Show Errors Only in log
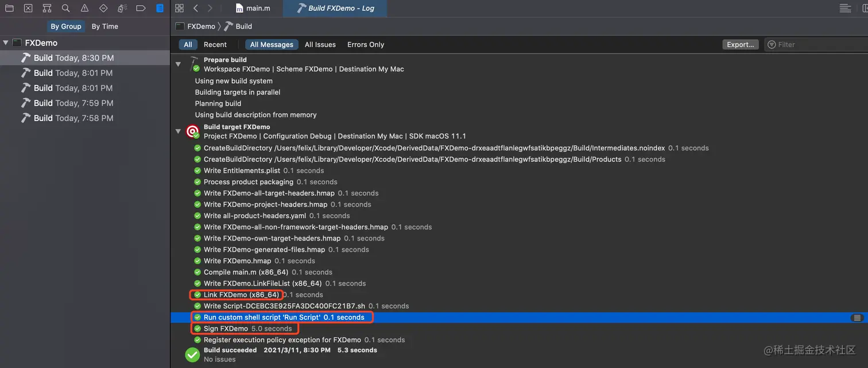 pyautogui.click(x=366, y=44)
